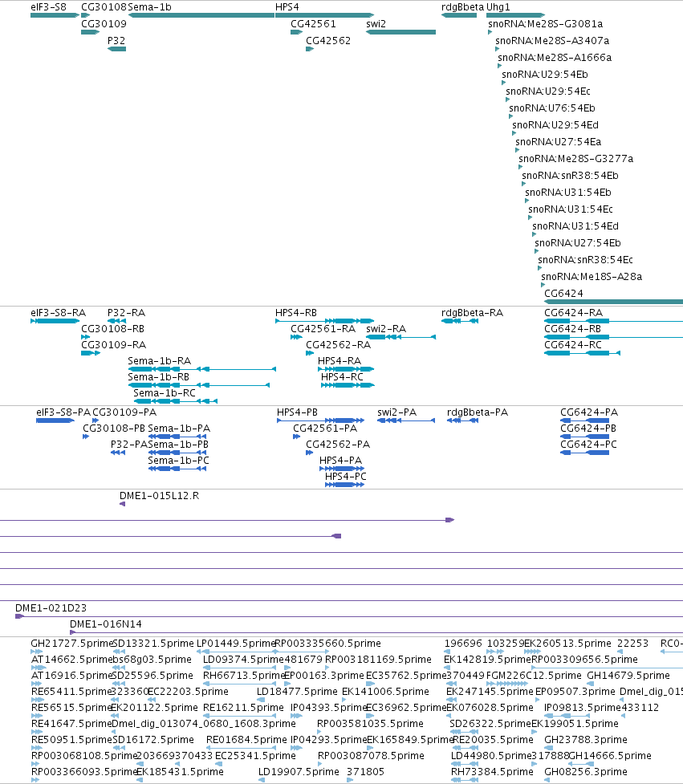683x784 pixels.
Task: Click the rdgBbeta gene label
Action: [x=462, y=7]
